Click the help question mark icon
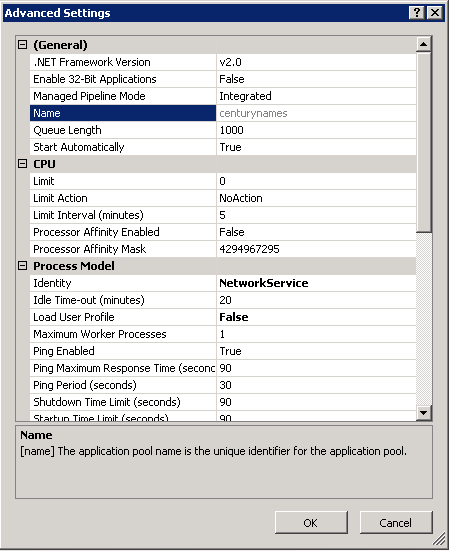 click(x=416, y=13)
